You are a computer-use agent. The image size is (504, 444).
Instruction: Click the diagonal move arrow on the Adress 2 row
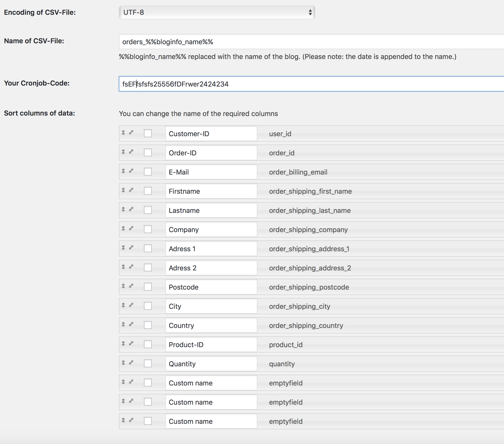pyautogui.click(x=131, y=266)
